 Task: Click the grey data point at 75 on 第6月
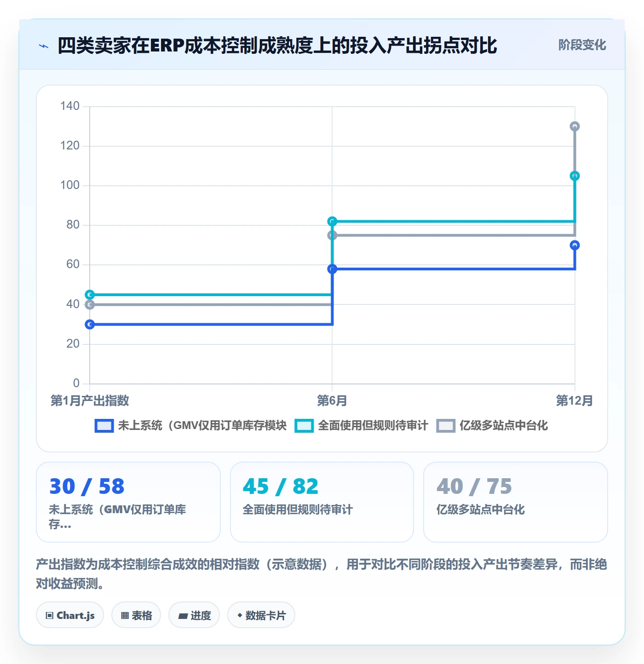[x=332, y=235]
